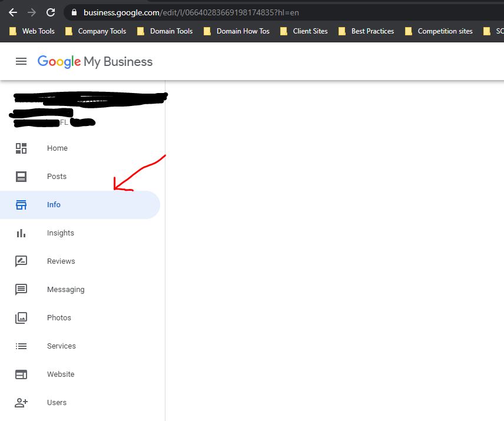Open the Website label
This screenshot has height=421, width=504.
pos(61,374)
